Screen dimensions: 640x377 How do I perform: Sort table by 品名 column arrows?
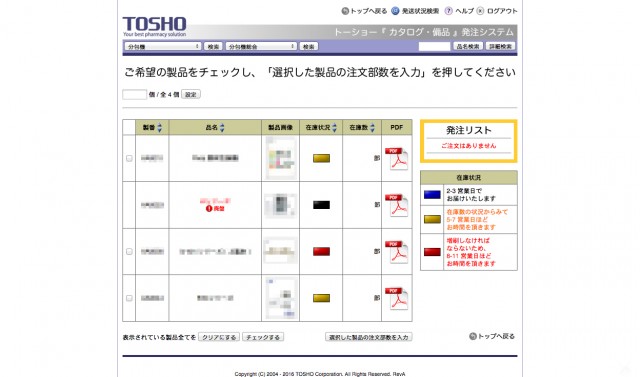pos(222,128)
